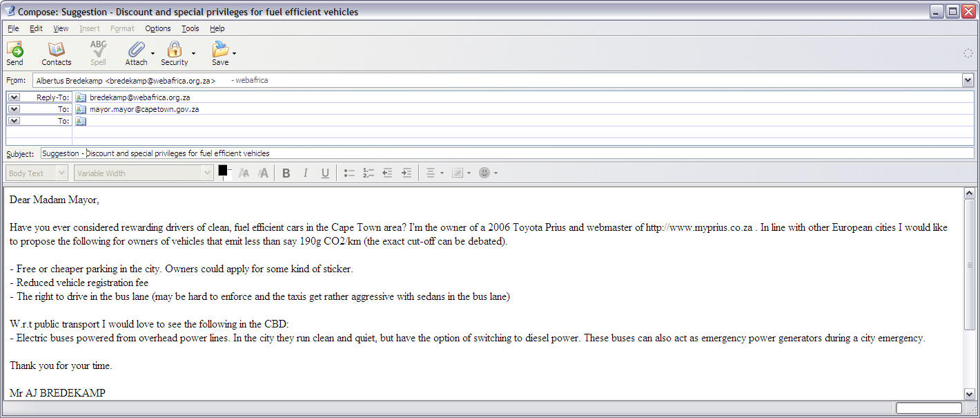This screenshot has height=418, width=980.
Task: Click the http://www.myprius.co.za URL text
Action: point(698,227)
